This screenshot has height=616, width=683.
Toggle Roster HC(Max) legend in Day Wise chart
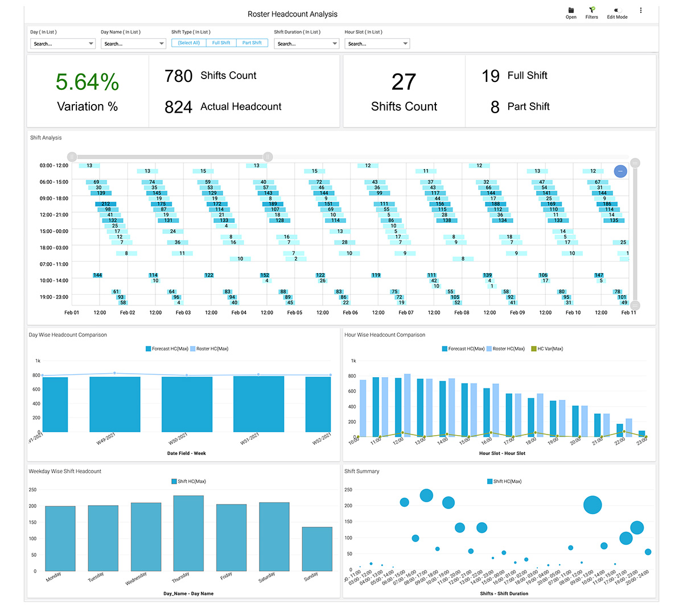209,349
